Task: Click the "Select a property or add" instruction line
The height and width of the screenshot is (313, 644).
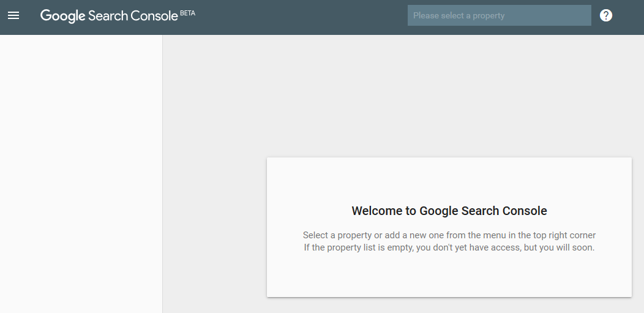Action: point(449,235)
